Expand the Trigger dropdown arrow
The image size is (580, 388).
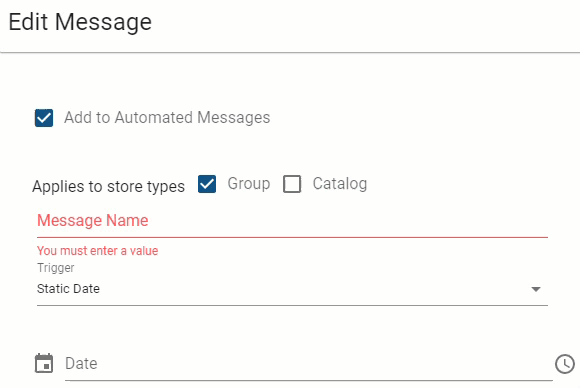[x=536, y=289]
